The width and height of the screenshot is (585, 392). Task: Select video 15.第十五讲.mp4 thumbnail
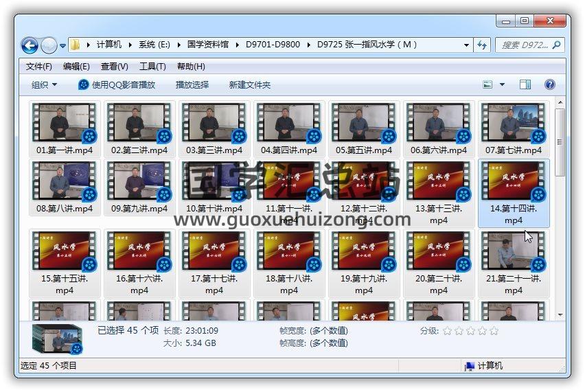[x=65, y=251]
